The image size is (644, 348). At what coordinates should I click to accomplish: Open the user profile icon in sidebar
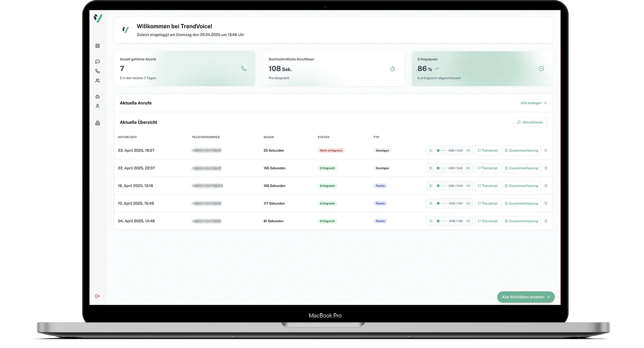(97, 106)
